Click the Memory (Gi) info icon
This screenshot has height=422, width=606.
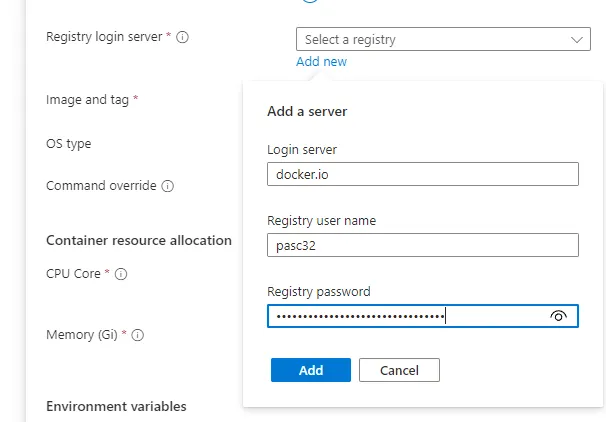click(138, 336)
